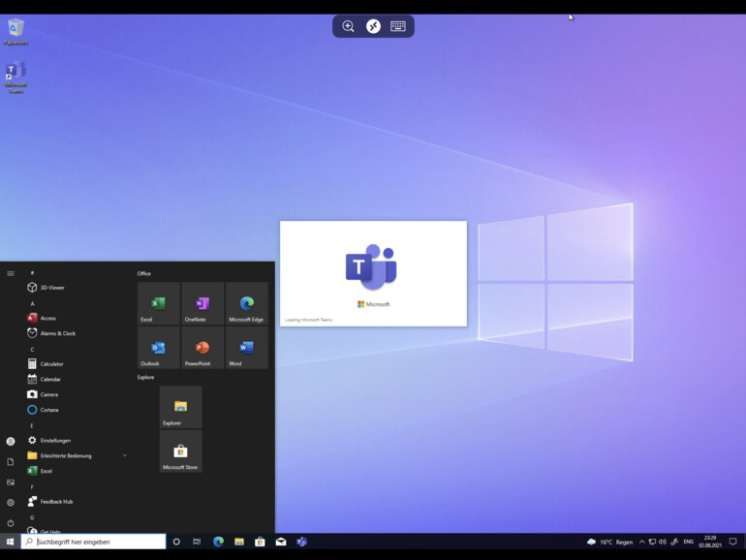
Task: Open the Papierkorb recycle bin desktop icon
Action: 16,32
